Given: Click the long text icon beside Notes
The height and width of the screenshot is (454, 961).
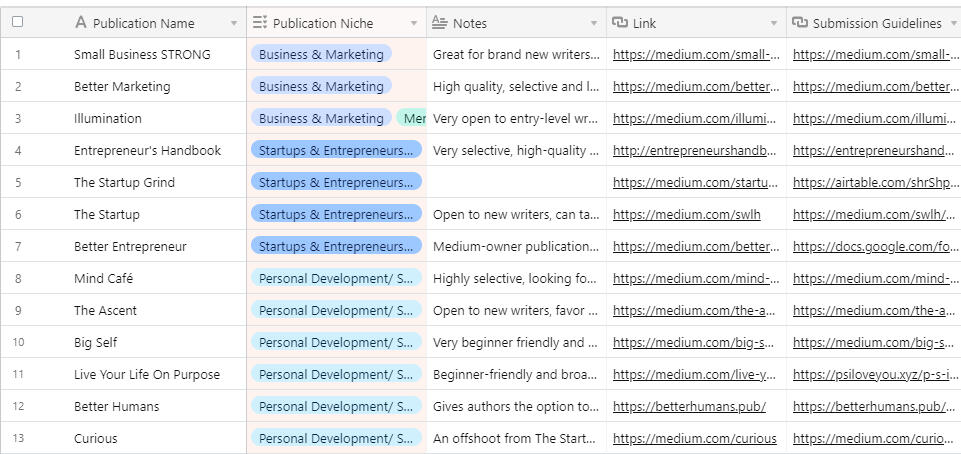Looking at the screenshot, I should [440, 23].
